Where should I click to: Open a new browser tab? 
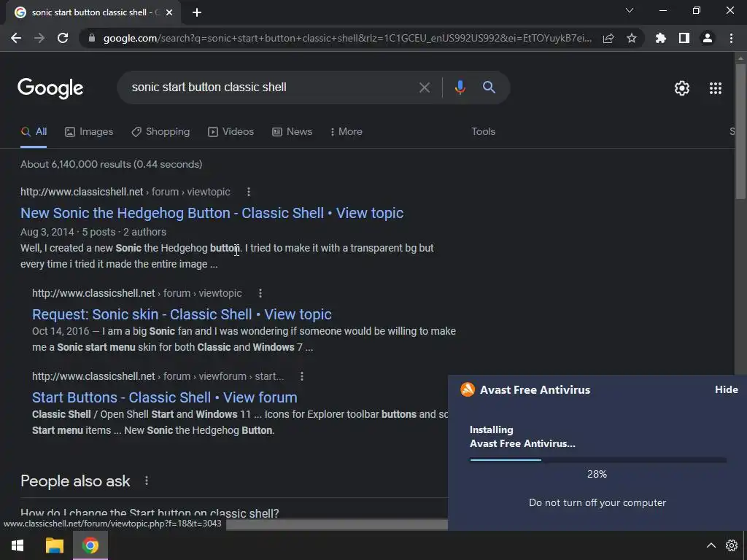197,12
